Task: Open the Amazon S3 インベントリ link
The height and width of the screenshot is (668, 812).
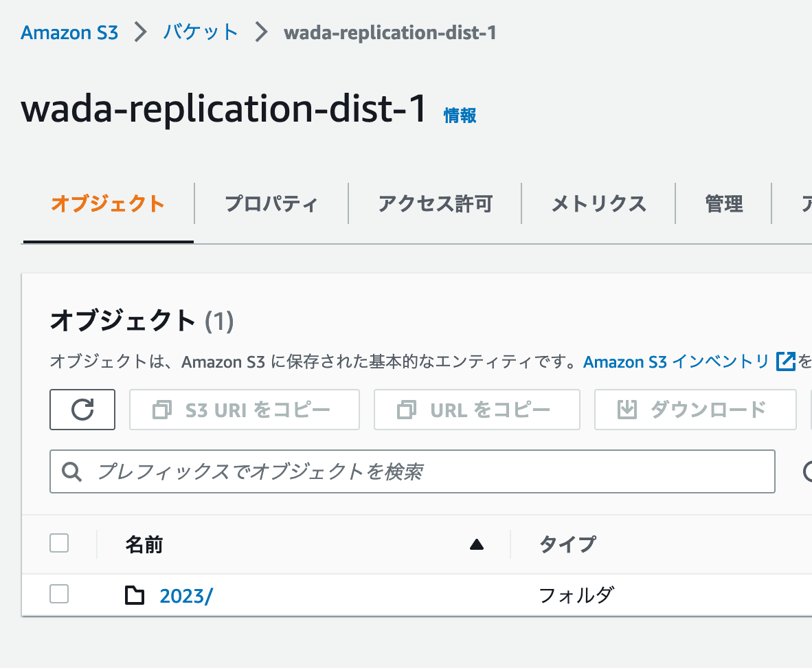Action: click(676, 361)
